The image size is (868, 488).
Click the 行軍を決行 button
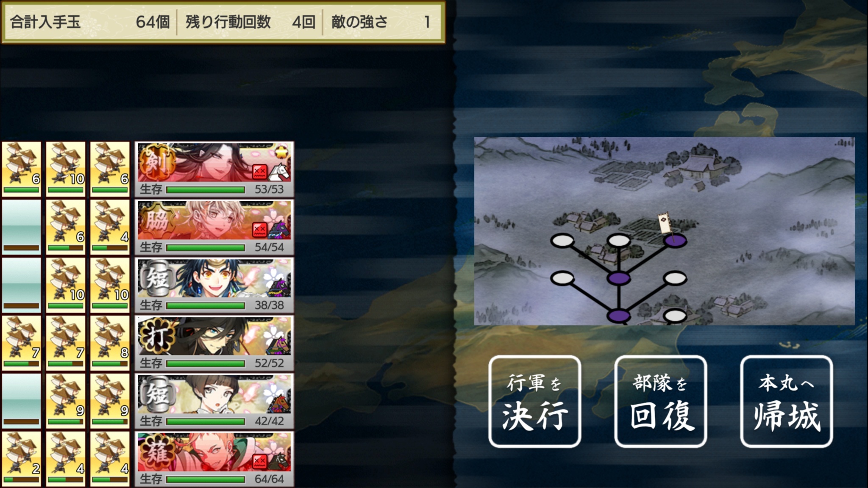tap(534, 401)
